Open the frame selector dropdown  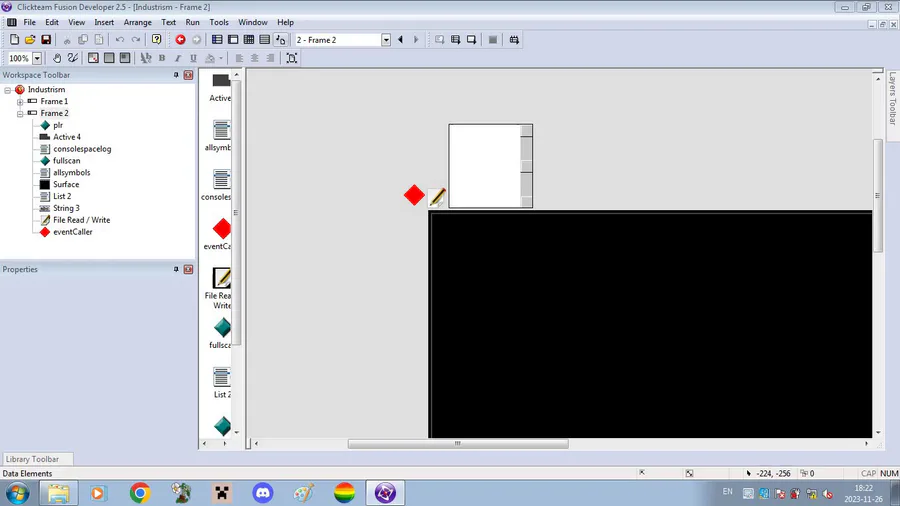click(x=386, y=40)
